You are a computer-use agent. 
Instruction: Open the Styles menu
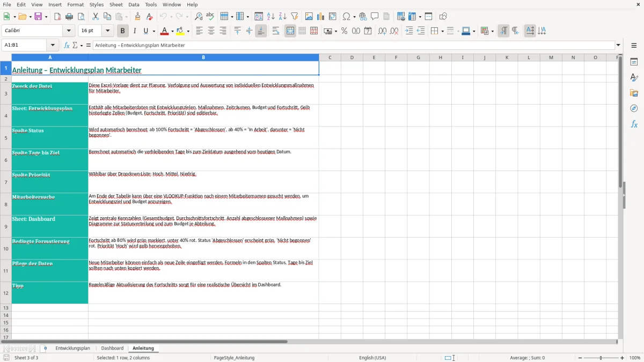coord(97,4)
